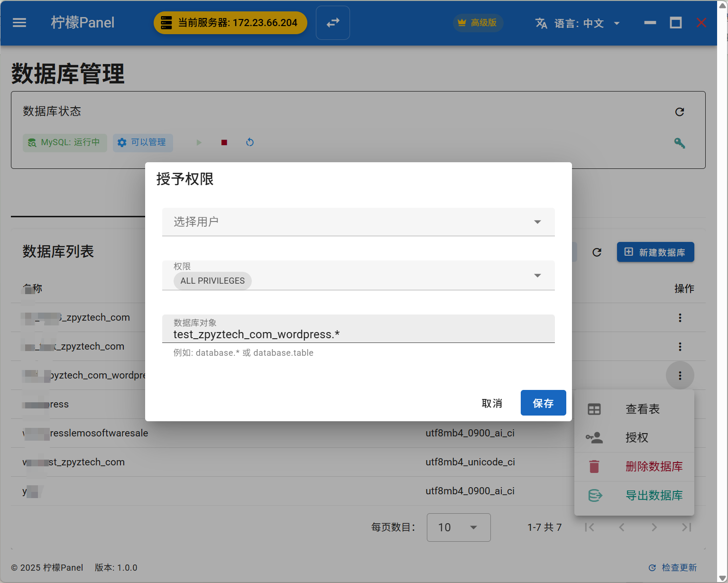Open the hamburger navigation menu
The width and height of the screenshot is (728, 583).
[x=19, y=23]
